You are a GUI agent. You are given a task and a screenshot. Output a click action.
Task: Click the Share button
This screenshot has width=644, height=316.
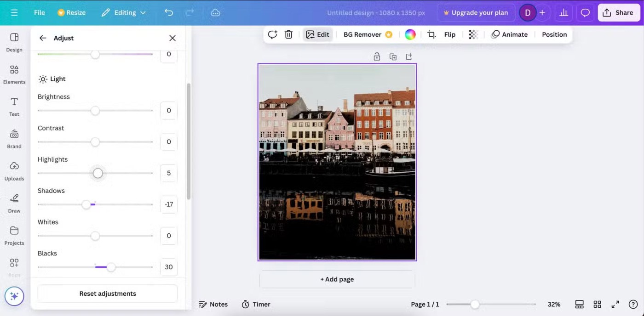coord(618,12)
